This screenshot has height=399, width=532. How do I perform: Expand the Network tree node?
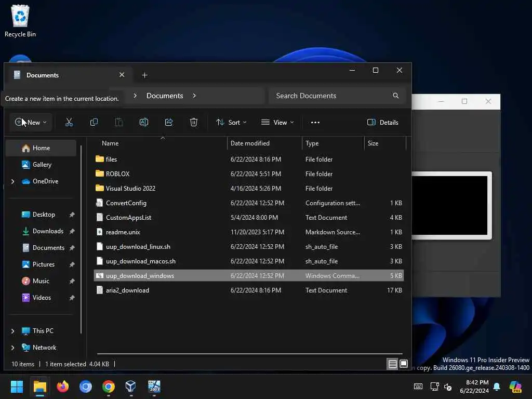pos(13,348)
